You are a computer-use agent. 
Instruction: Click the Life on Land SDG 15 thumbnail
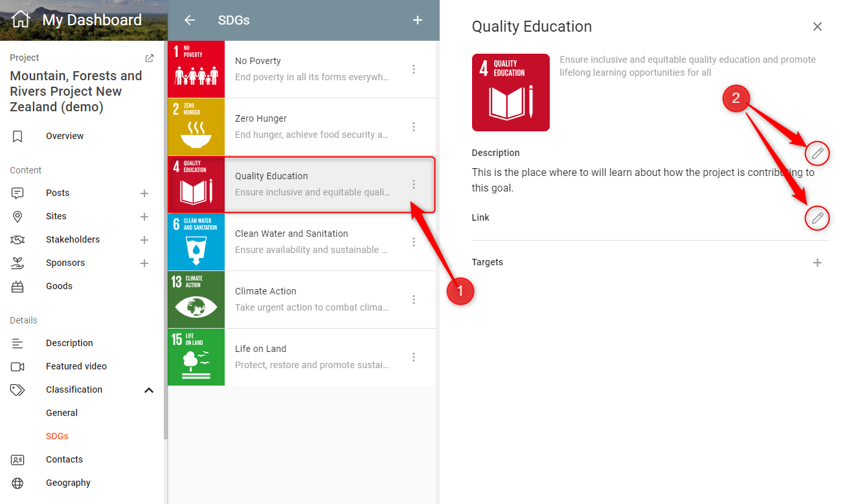point(196,357)
